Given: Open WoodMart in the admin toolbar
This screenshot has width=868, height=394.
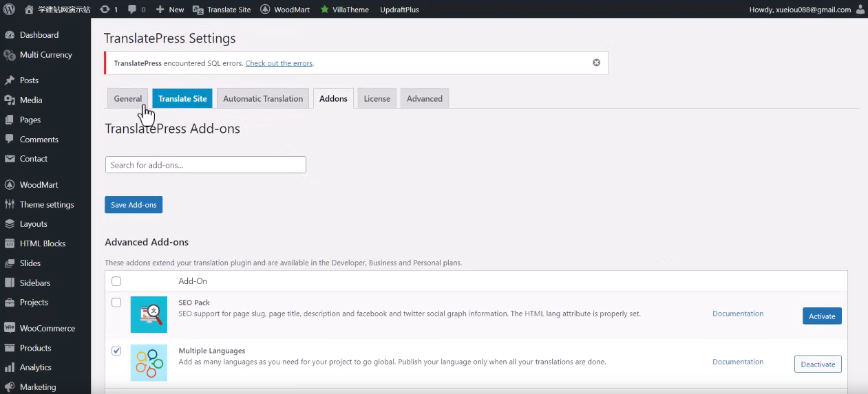Looking at the screenshot, I should [x=285, y=10].
